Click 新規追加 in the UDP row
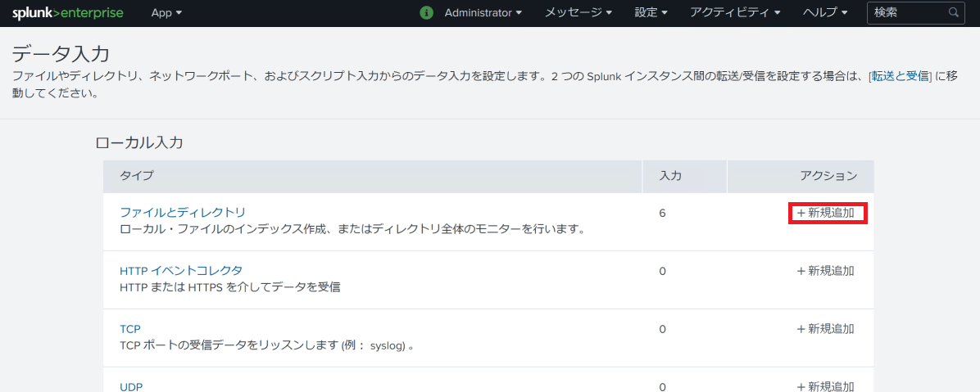This screenshot has height=392, width=980. click(x=826, y=386)
